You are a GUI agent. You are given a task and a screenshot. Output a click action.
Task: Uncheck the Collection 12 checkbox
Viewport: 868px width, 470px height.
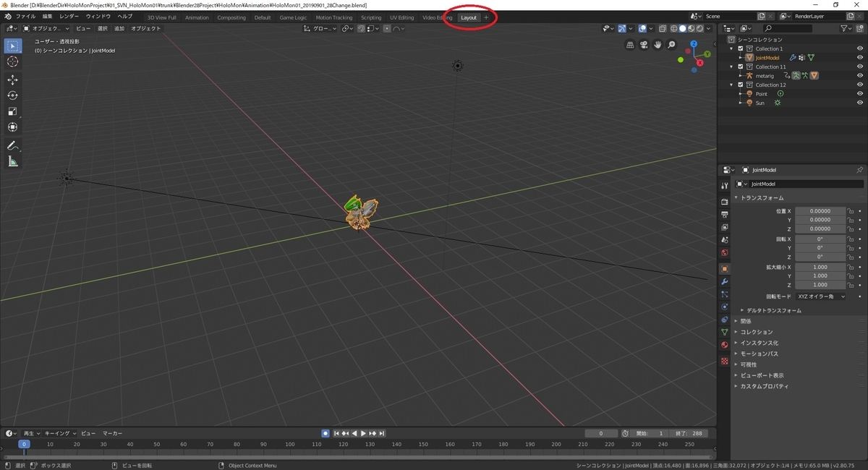[x=740, y=85]
